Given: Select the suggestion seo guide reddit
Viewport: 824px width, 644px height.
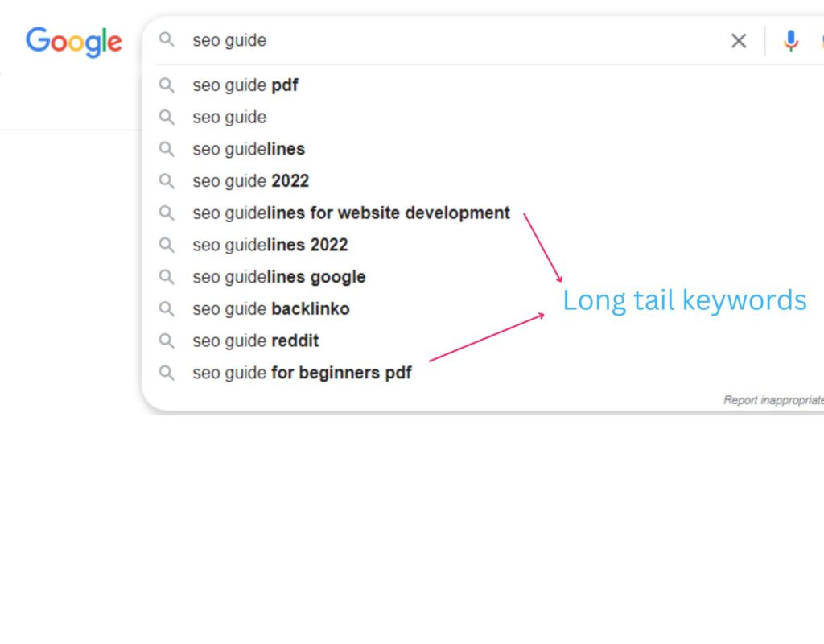Looking at the screenshot, I should (x=255, y=341).
